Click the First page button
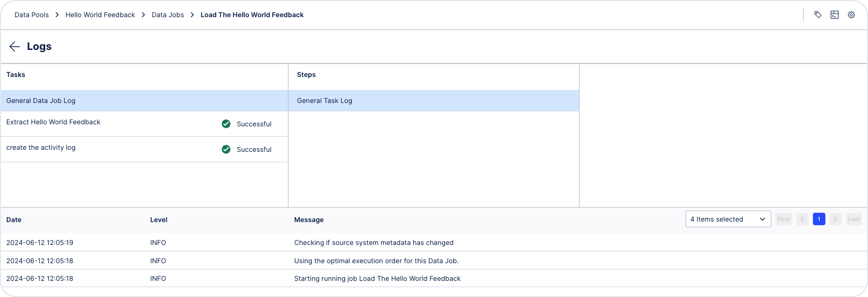868x297 pixels. [x=784, y=219]
